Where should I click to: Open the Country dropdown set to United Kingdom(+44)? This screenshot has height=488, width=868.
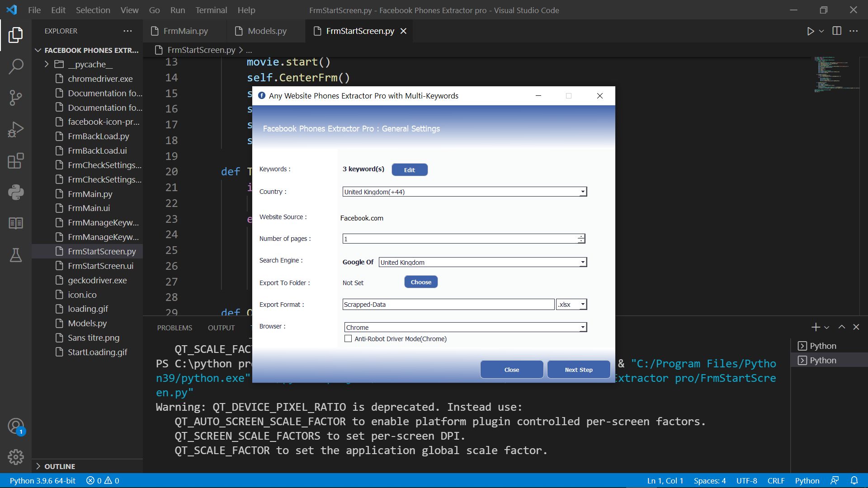pos(465,192)
